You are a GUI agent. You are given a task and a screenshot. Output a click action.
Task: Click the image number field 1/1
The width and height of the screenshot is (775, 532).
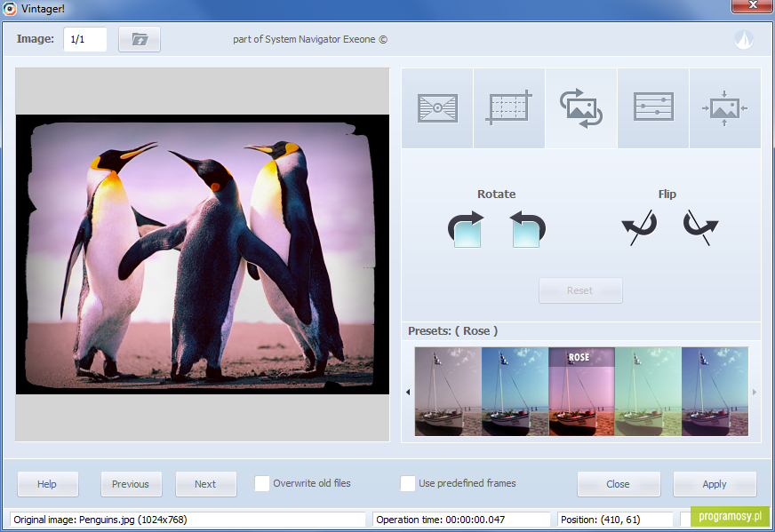pos(85,39)
